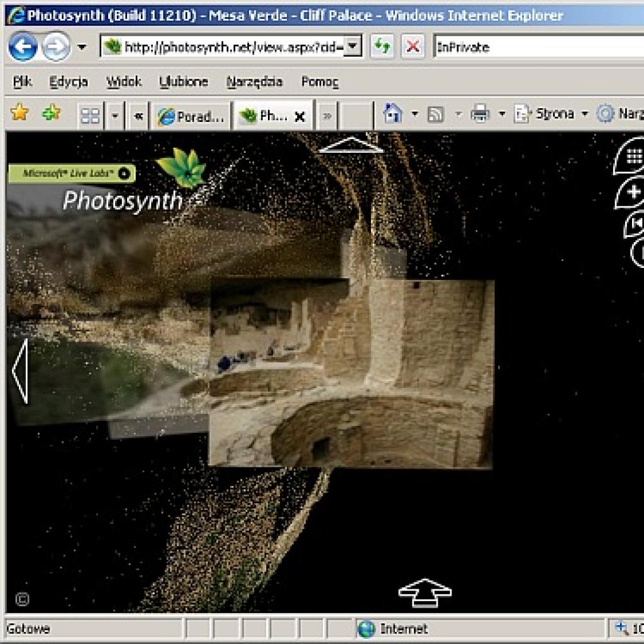
Task: Open zoom level control in status bar
Action: pos(628,628)
